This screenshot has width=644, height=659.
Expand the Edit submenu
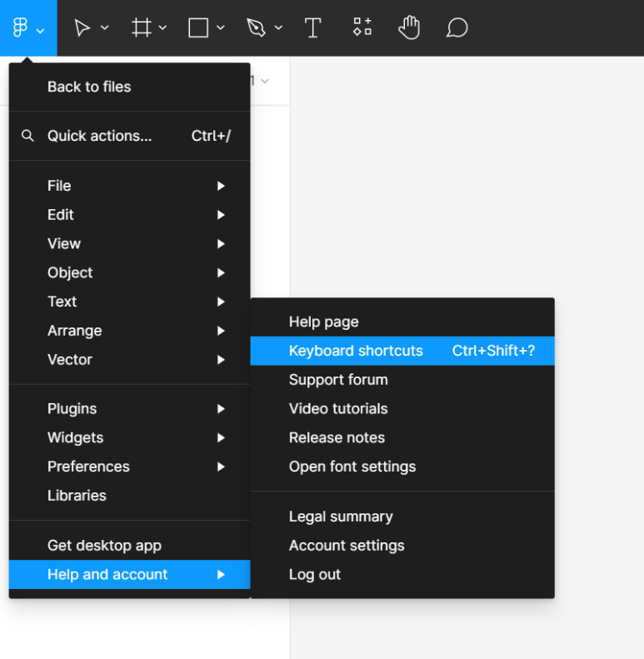point(129,215)
